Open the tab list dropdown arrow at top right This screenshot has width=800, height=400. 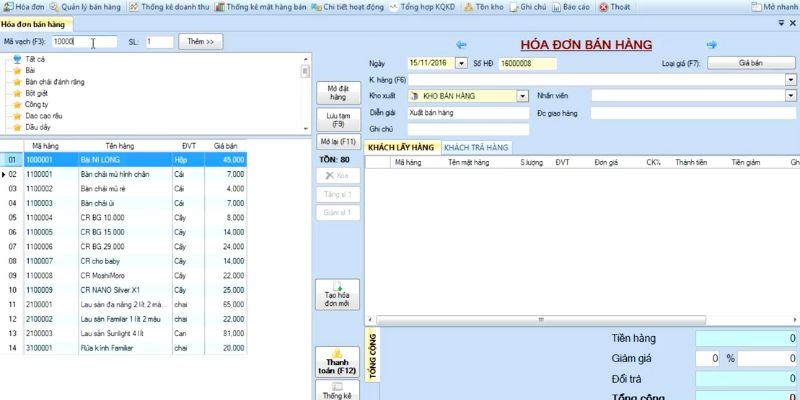781,23
